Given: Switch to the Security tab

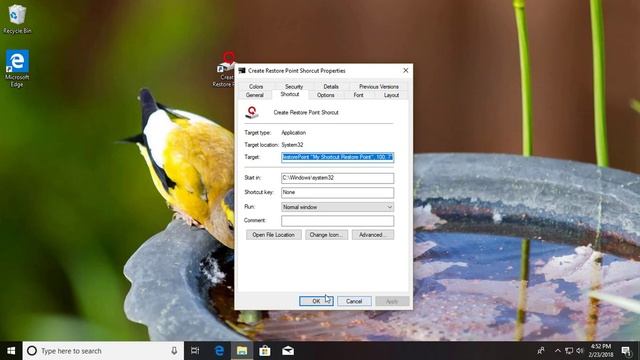Looking at the screenshot, I should coord(294,87).
